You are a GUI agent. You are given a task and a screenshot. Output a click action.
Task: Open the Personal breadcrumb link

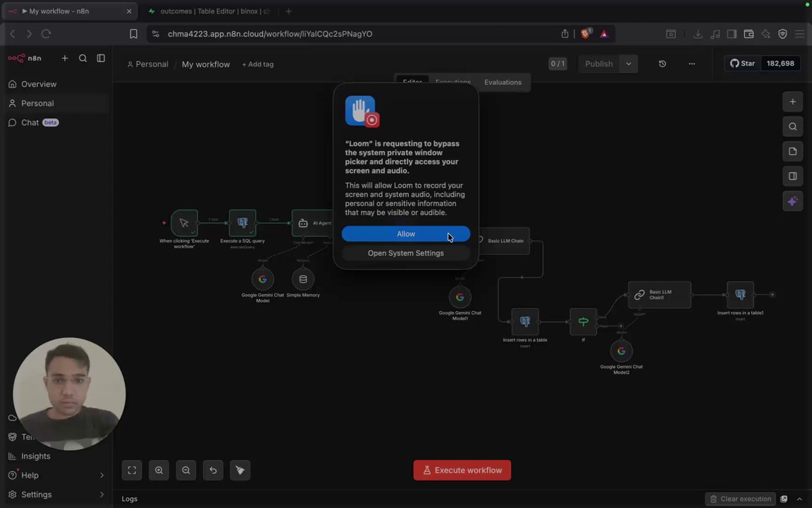147,64
